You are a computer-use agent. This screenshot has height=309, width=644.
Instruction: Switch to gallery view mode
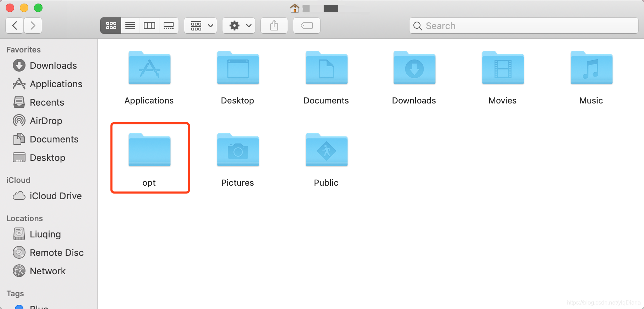(169, 26)
